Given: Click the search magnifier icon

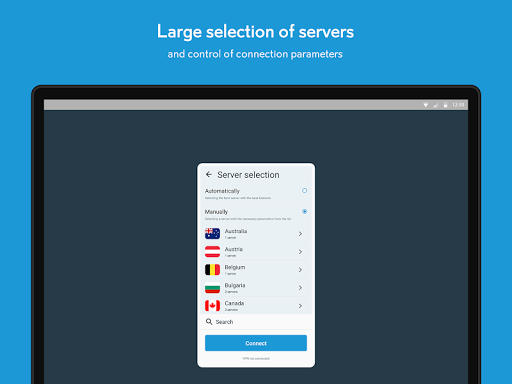Looking at the screenshot, I should coord(209,322).
